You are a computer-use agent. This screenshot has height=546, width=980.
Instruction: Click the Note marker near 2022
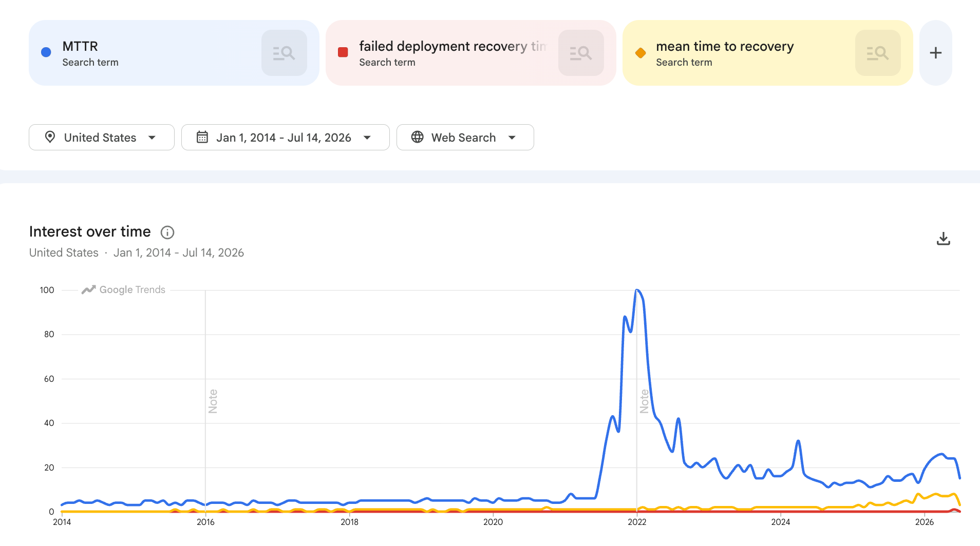tap(644, 401)
